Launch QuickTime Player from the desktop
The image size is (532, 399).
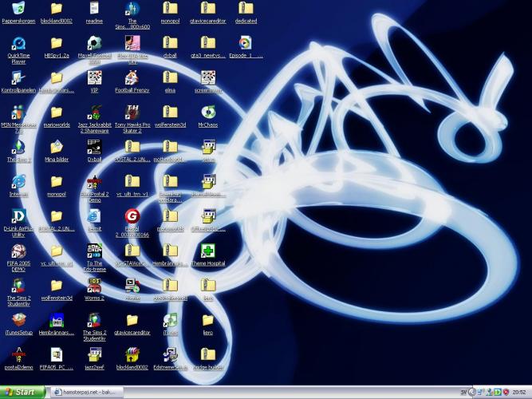click(x=18, y=44)
